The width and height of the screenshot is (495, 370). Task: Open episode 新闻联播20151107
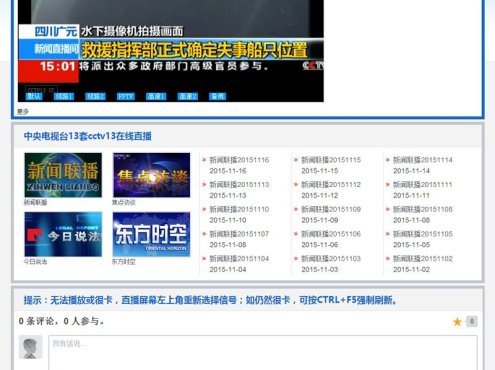[239, 234]
